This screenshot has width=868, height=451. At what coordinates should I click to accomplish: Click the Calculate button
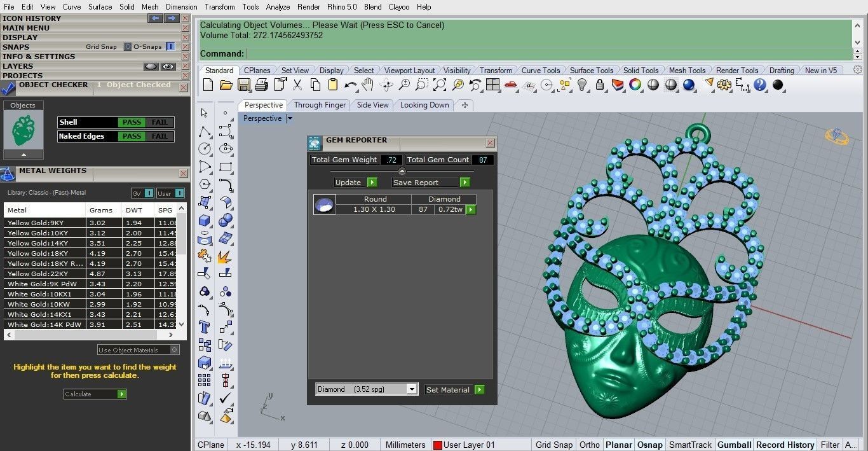pos(95,394)
